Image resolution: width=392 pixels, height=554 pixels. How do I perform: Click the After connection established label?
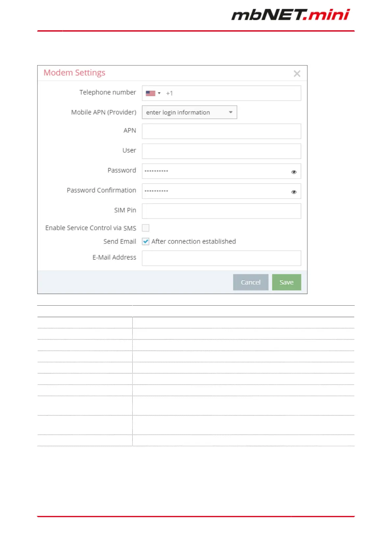coord(194,241)
